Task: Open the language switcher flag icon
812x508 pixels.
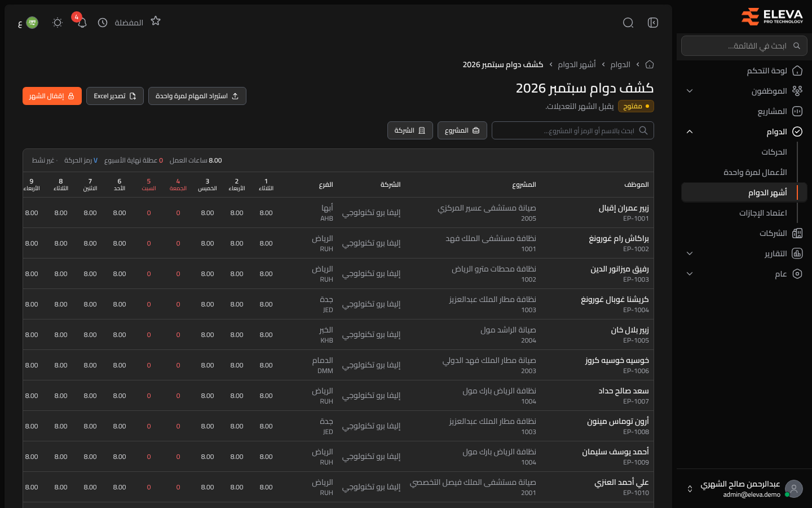Action: 32,23
